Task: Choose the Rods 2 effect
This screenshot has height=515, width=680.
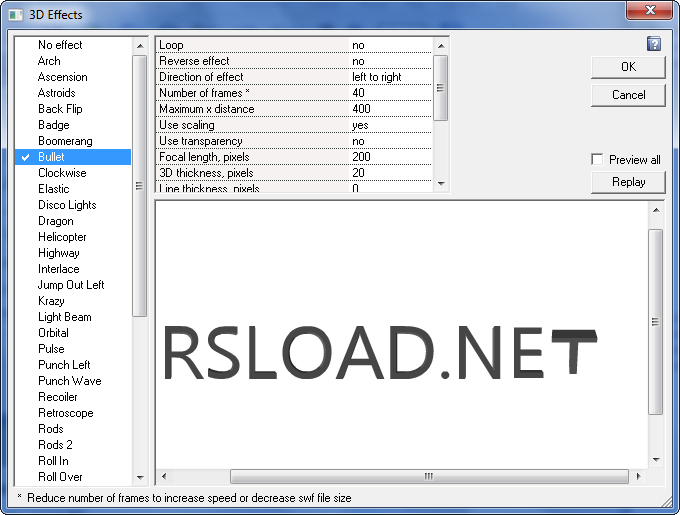Action: [73, 445]
